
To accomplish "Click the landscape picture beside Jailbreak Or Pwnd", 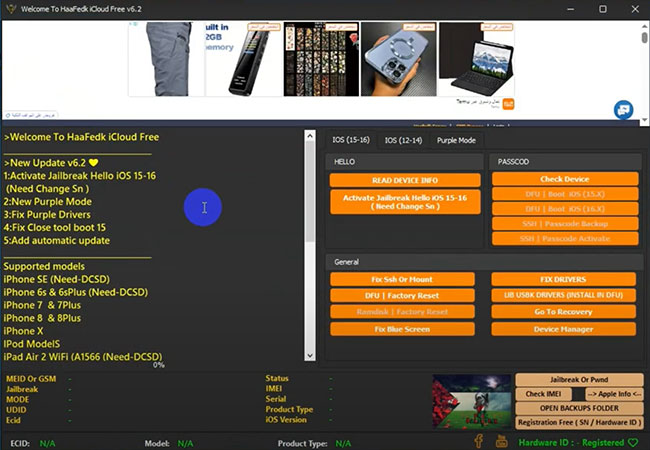I will tap(472, 402).
